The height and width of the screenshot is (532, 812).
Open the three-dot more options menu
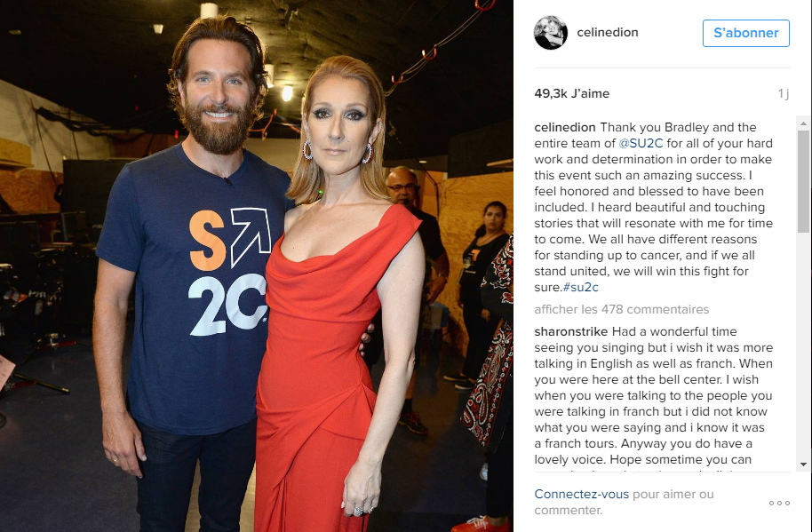click(x=779, y=503)
